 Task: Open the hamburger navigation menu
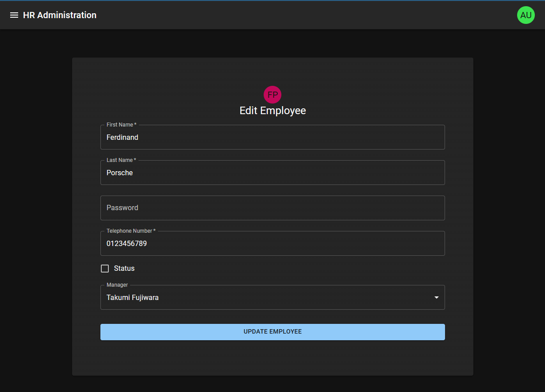click(x=14, y=15)
